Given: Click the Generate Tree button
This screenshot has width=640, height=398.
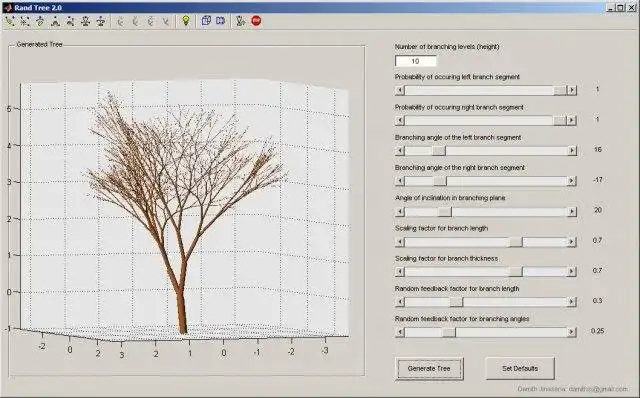Looking at the screenshot, I should (x=429, y=369).
